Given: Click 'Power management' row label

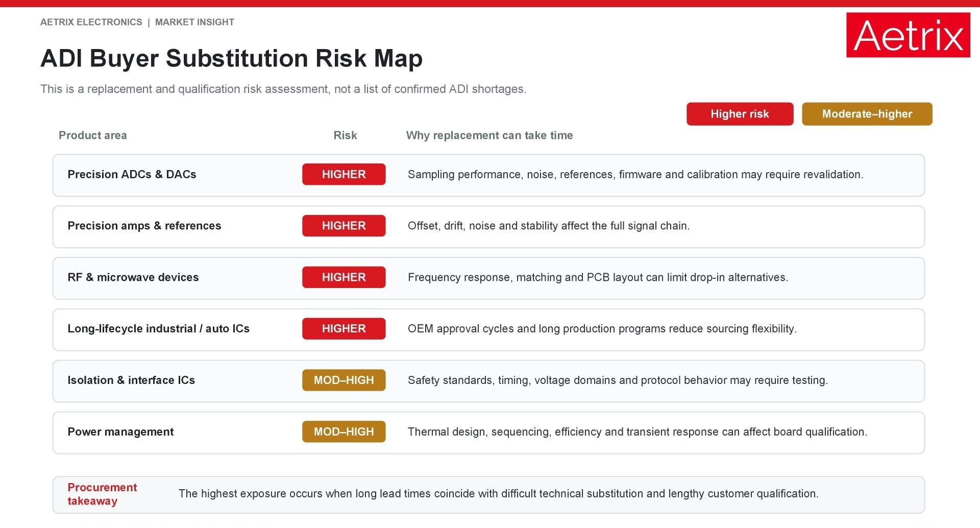Looking at the screenshot, I should tap(120, 431).
